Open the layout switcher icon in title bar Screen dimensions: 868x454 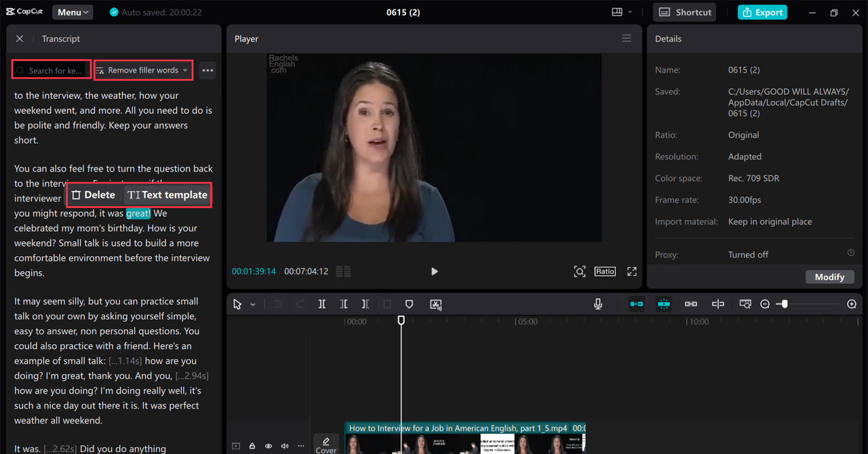(617, 12)
